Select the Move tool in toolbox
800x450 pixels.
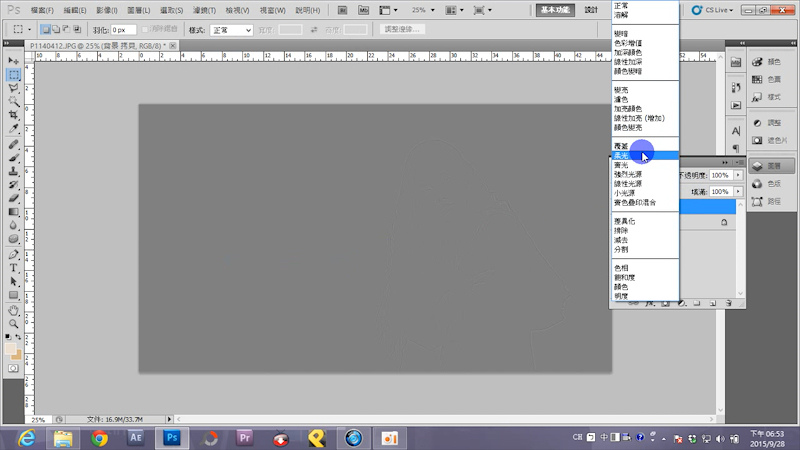click(x=14, y=61)
